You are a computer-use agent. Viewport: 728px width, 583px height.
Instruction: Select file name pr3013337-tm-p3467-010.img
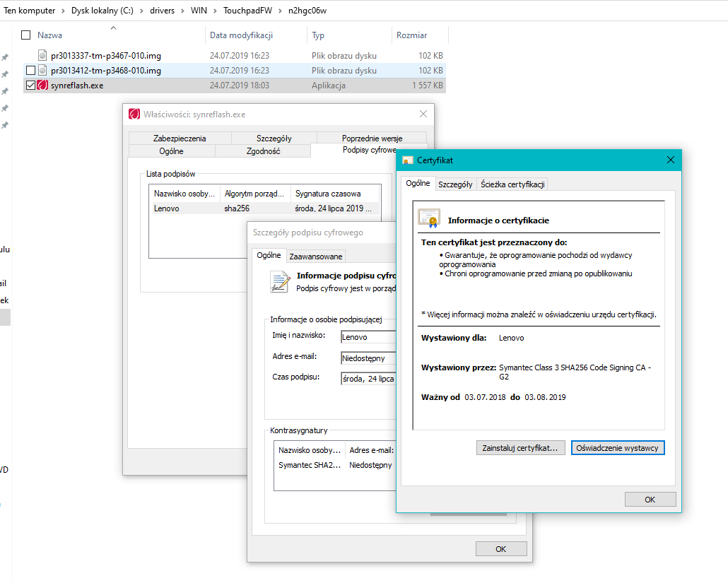(106, 56)
